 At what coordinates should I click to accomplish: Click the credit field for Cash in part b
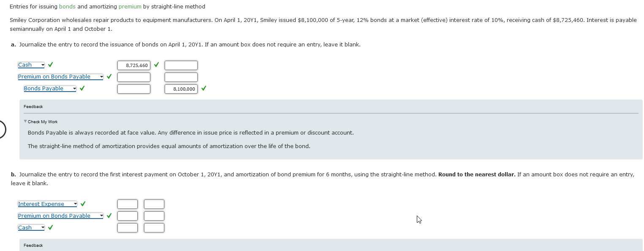(154, 227)
